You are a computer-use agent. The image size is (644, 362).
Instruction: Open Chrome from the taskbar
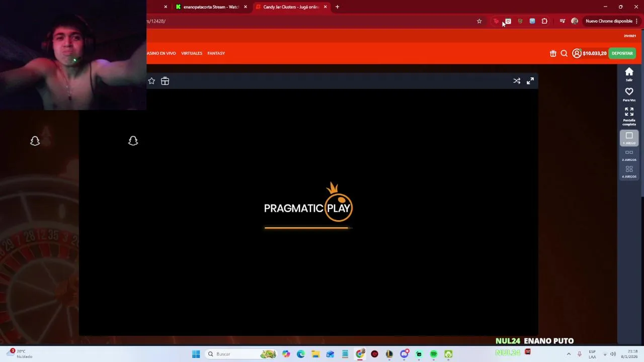(x=360, y=354)
